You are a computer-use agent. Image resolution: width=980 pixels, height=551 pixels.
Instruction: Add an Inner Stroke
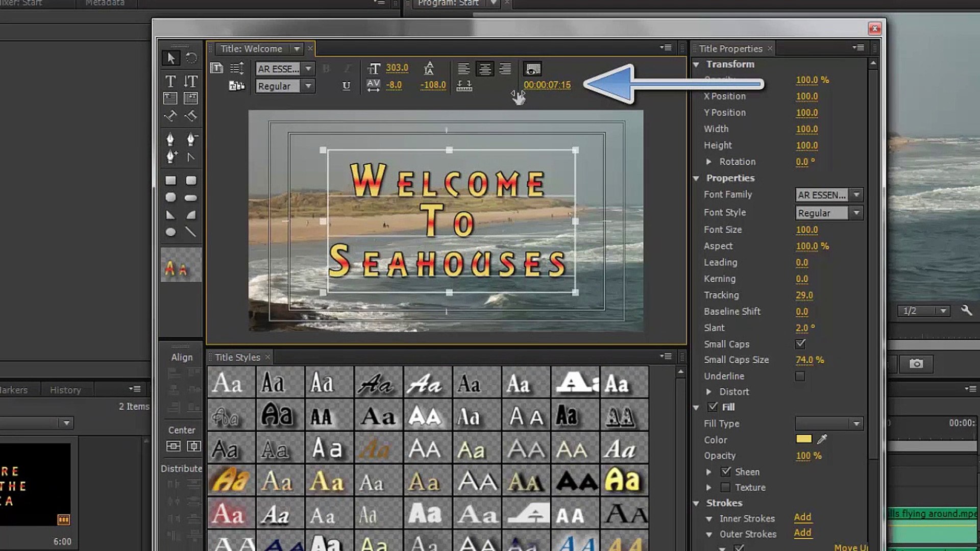click(802, 517)
